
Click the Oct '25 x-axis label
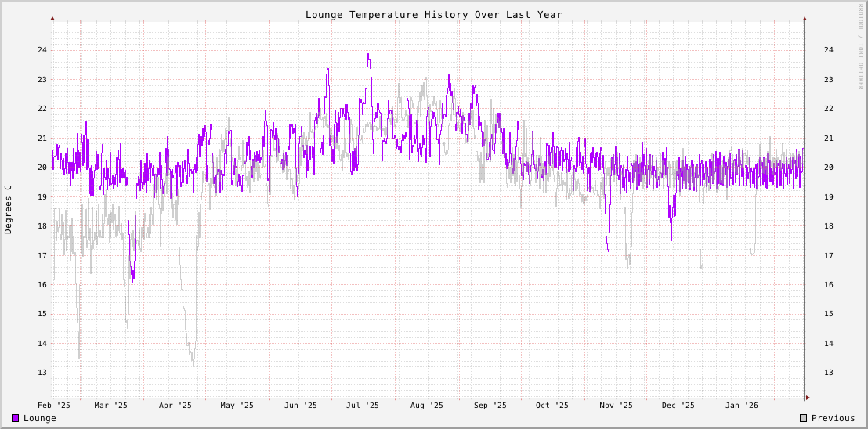[x=552, y=406]
